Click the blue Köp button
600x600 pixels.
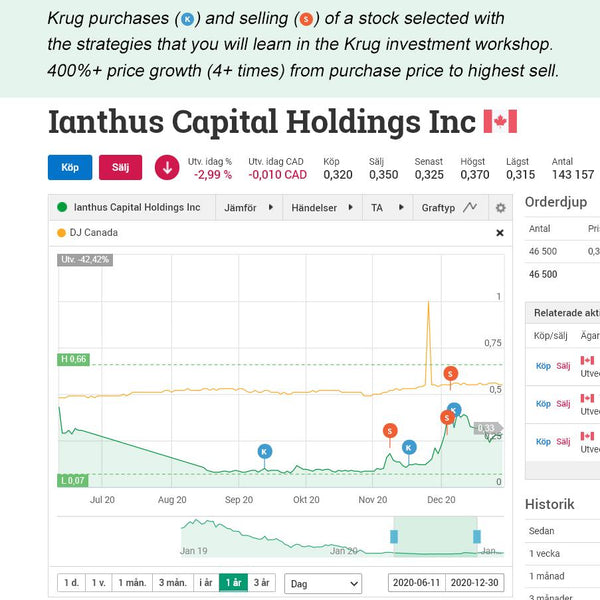pyautogui.click(x=70, y=167)
